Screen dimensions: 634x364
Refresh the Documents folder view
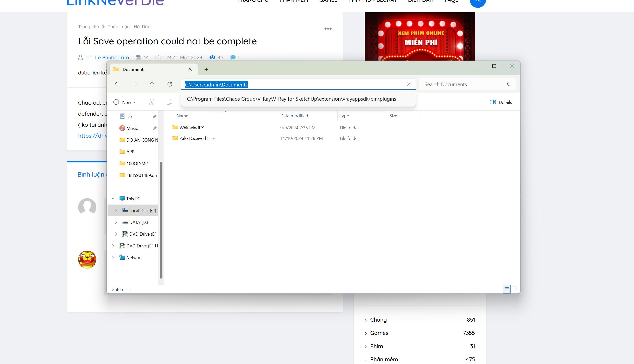[x=170, y=84]
